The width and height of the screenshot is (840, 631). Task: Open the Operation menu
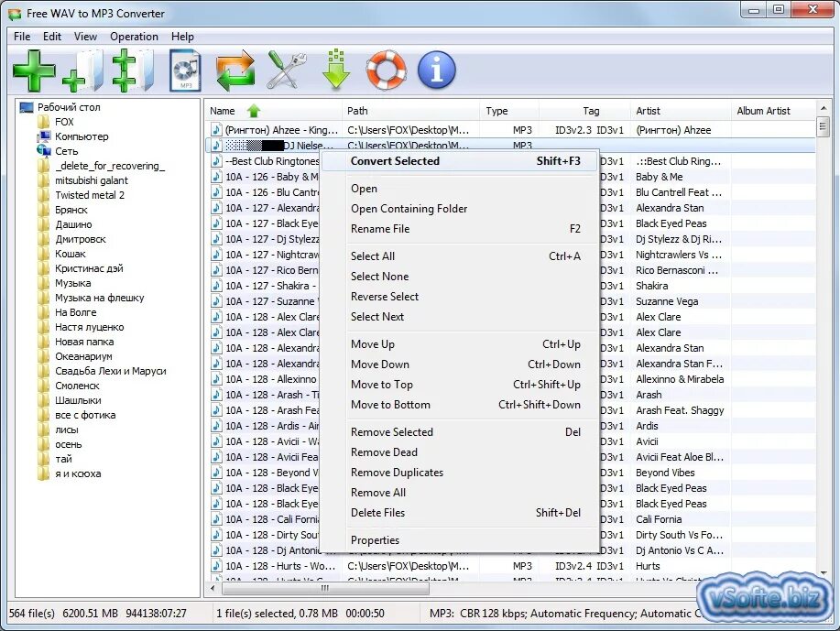tap(134, 37)
